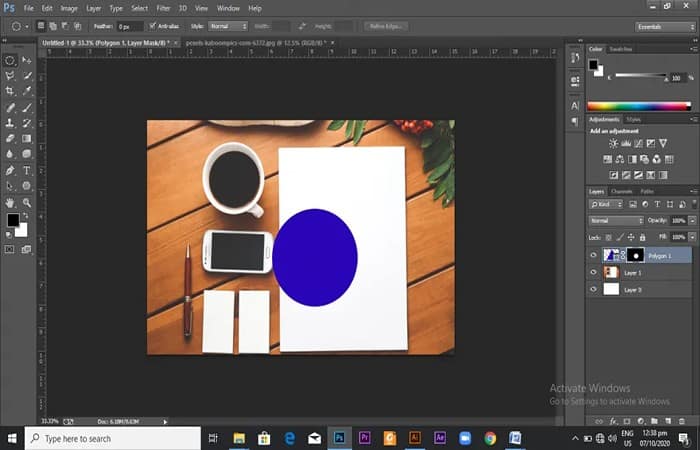The width and height of the screenshot is (700, 450).
Task: Click the foreground color swatch in toolbox
Action: click(12, 220)
